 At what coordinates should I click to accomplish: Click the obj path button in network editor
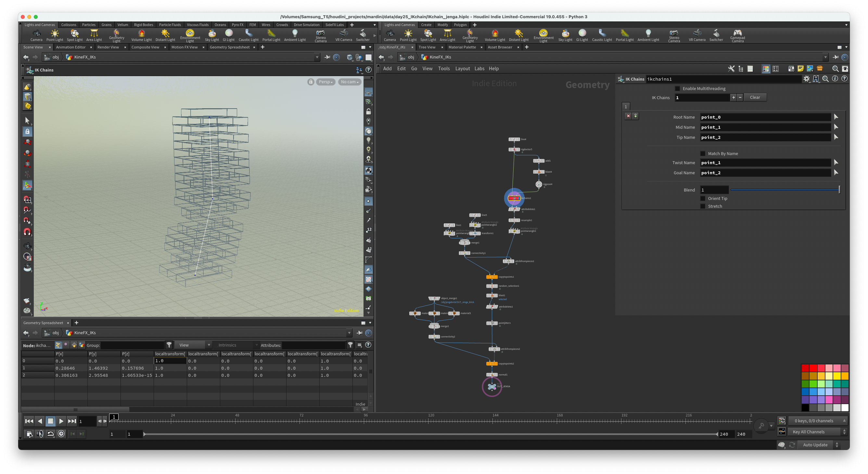click(x=407, y=57)
